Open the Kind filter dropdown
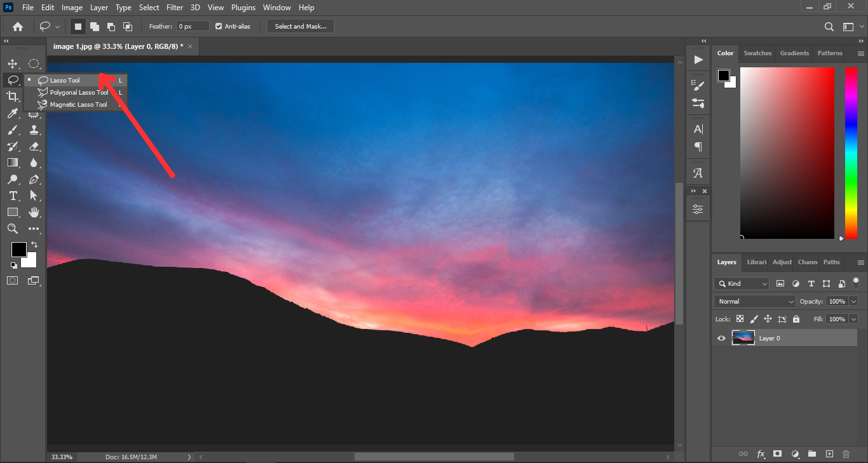868x463 pixels. [741, 284]
